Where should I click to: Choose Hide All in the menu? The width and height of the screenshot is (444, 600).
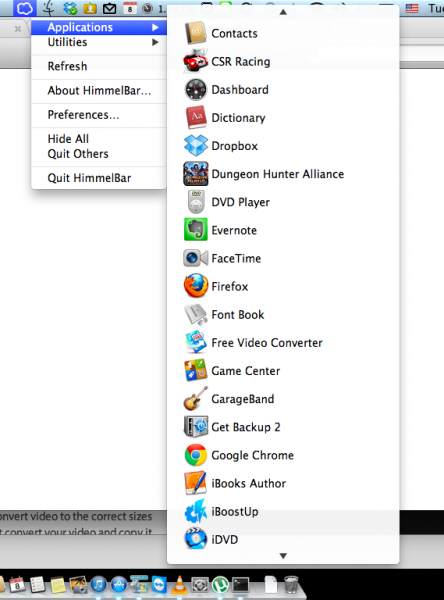pyautogui.click(x=99, y=139)
